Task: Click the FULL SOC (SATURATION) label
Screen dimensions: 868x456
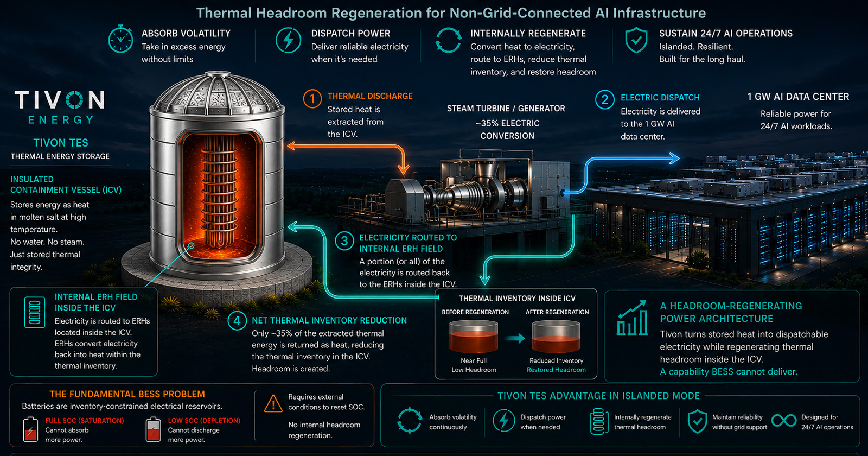Action: (x=85, y=421)
